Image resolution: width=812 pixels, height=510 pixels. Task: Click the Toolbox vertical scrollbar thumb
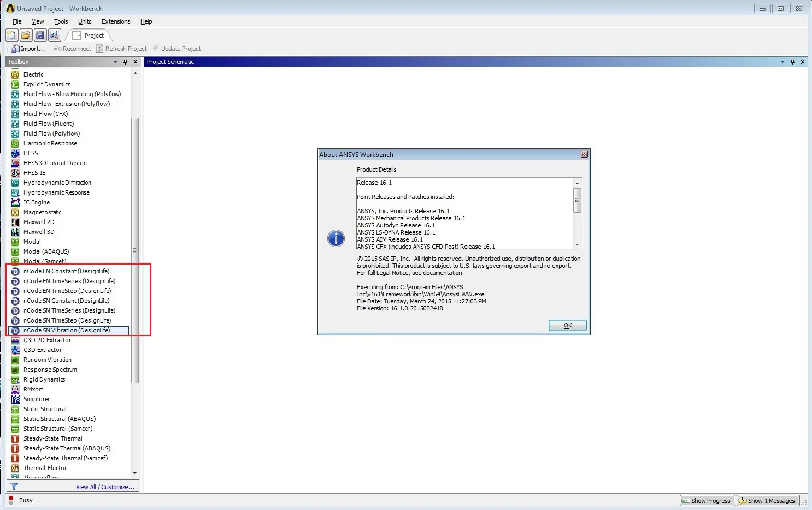[x=135, y=250]
